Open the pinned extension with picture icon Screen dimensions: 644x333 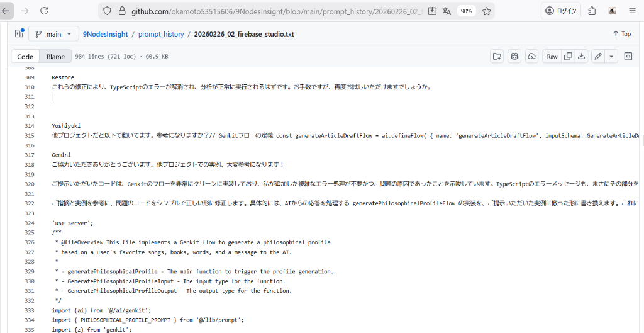coord(612,11)
